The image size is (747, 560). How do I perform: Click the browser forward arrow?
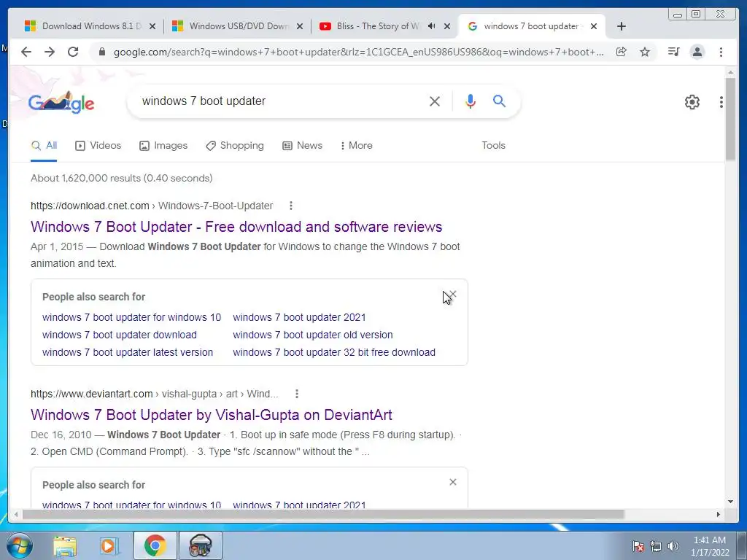[x=50, y=52]
